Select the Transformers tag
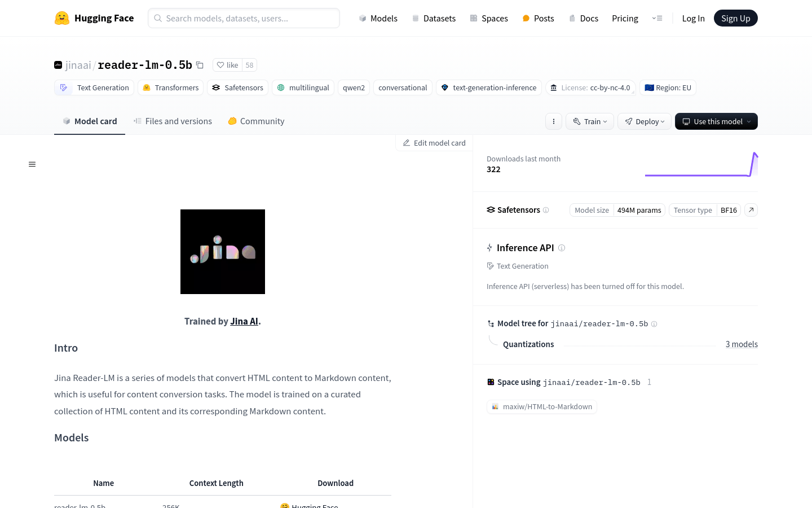 pyautogui.click(x=171, y=87)
